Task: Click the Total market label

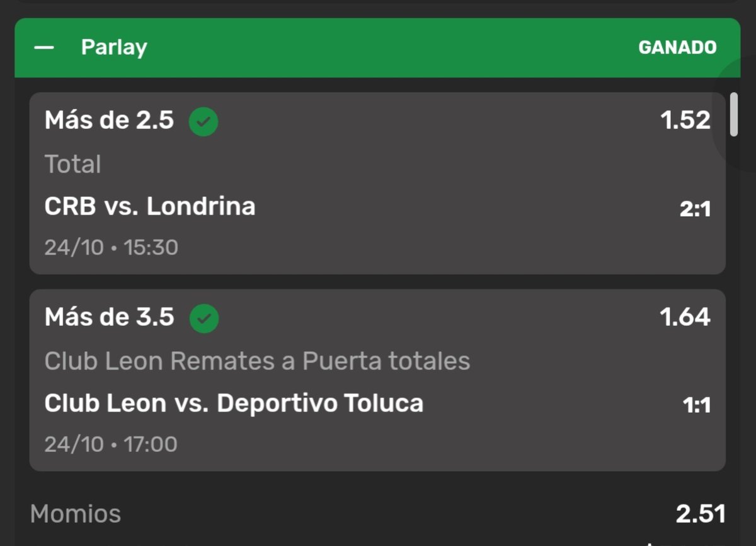Action: coord(72,165)
